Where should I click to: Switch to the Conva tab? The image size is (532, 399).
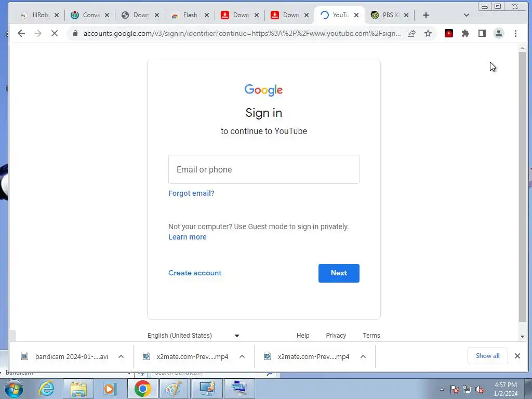tap(90, 15)
